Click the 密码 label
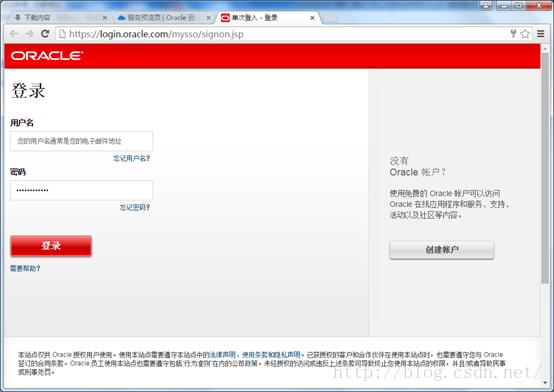The height and width of the screenshot is (392, 554). click(18, 172)
